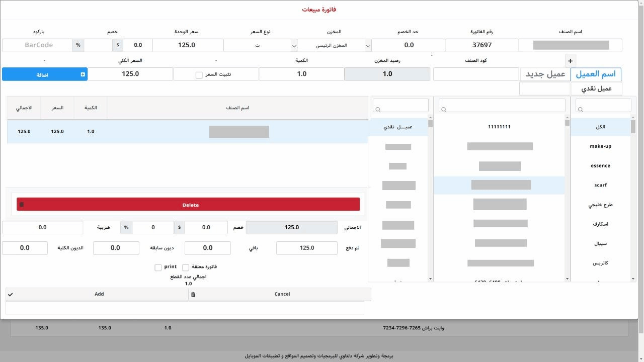Click the invoice row with total 125.0
This screenshot has height=362, width=644.
[x=188, y=132]
